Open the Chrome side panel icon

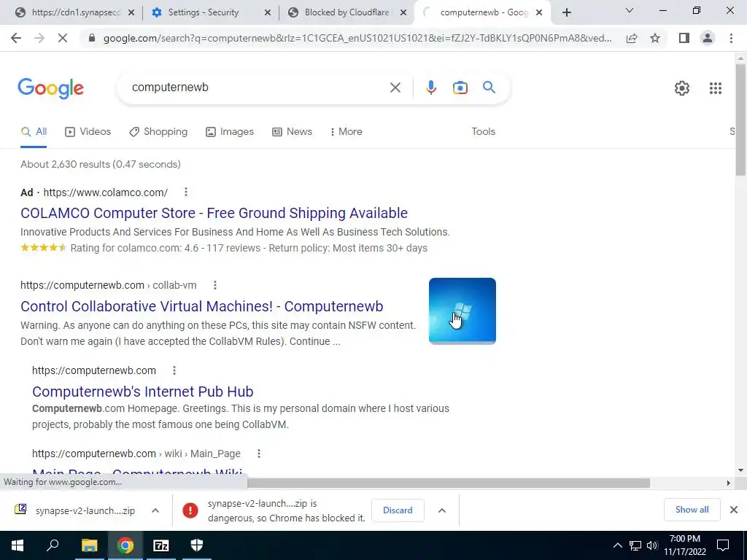(x=684, y=38)
